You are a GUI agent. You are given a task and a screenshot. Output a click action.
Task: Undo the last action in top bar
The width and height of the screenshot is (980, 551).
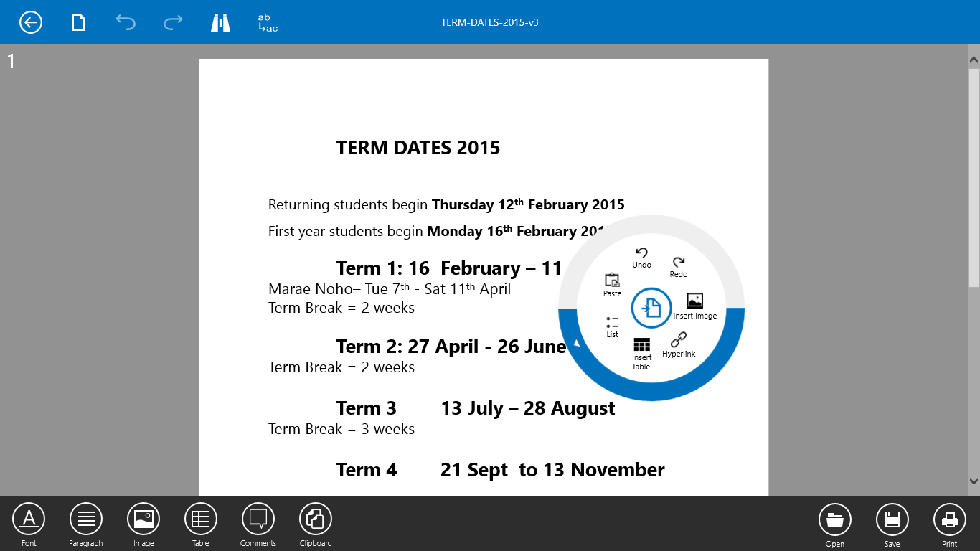tap(126, 22)
